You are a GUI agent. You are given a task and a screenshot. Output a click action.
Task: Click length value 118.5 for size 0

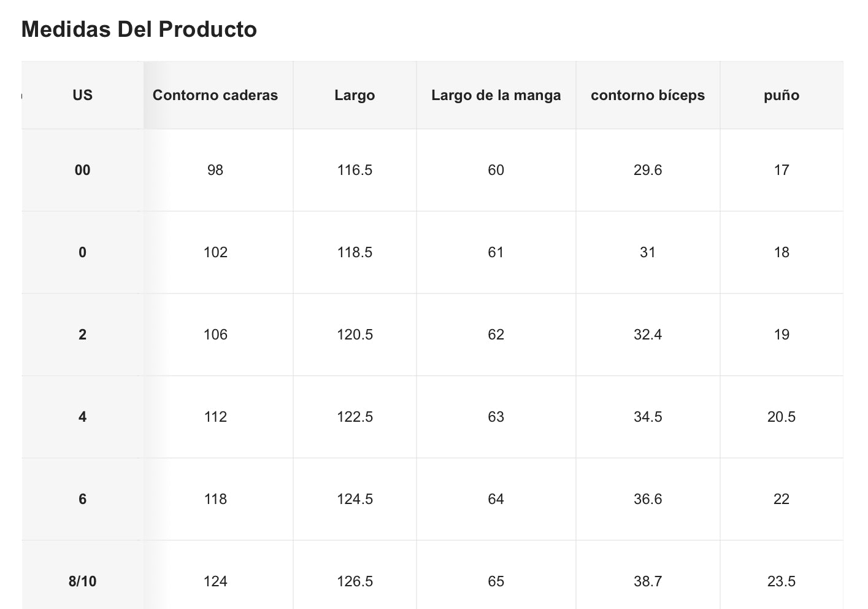click(x=355, y=252)
